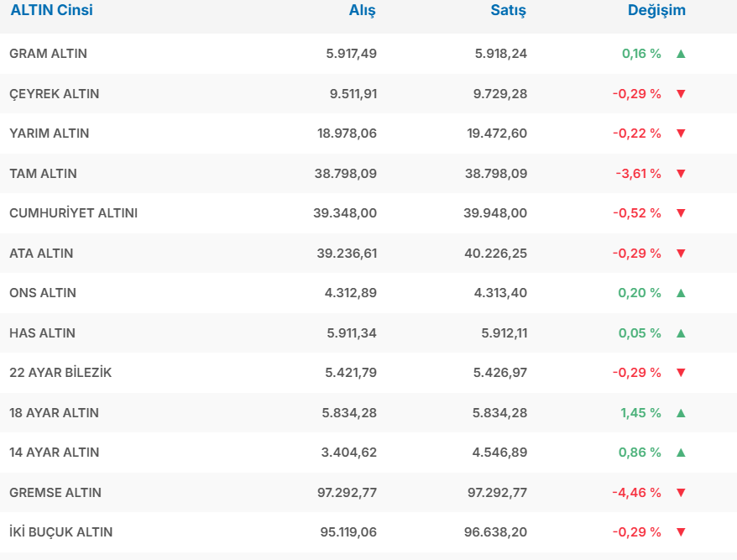Click the 14 AYAR ALTIN change percentage 0,86 %

(640, 453)
